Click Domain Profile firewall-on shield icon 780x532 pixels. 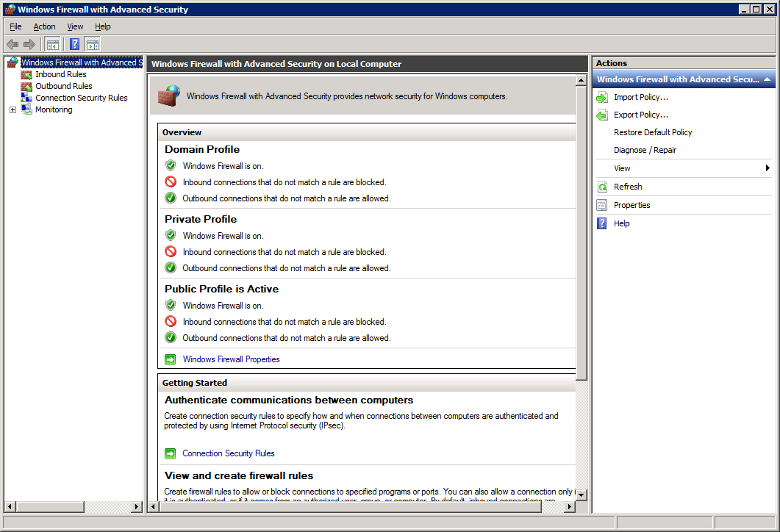click(171, 165)
